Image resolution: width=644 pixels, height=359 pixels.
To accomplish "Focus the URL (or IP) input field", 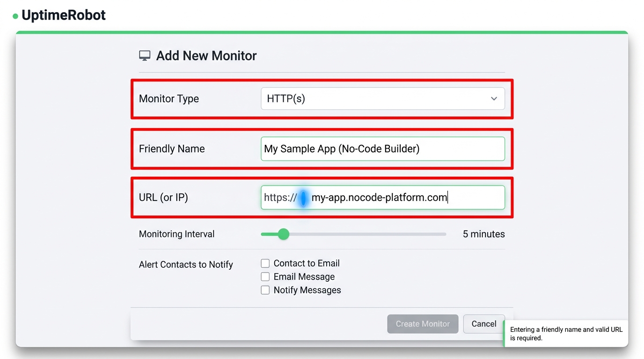I will pos(382,197).
